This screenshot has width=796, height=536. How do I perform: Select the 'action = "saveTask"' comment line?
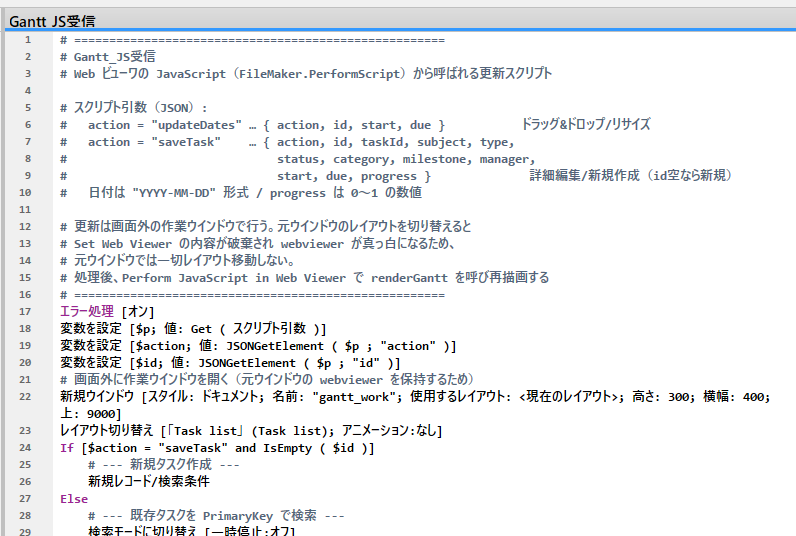click(287, 142)
